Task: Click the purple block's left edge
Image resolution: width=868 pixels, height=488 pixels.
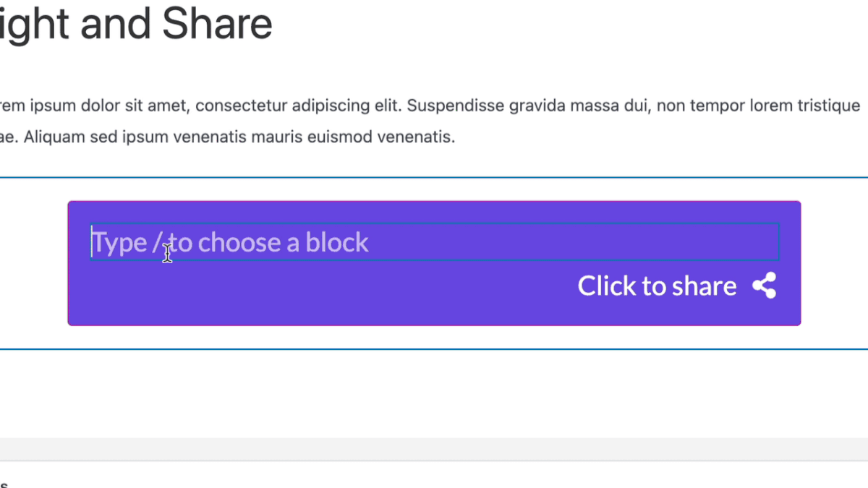Action: point(69,262)
